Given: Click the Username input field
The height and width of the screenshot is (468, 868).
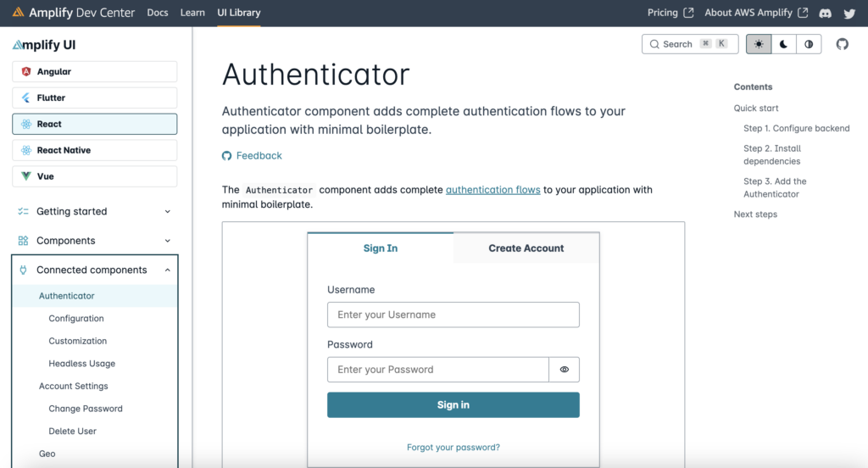Looking at the screenshot, I should (x=453, y=315).
